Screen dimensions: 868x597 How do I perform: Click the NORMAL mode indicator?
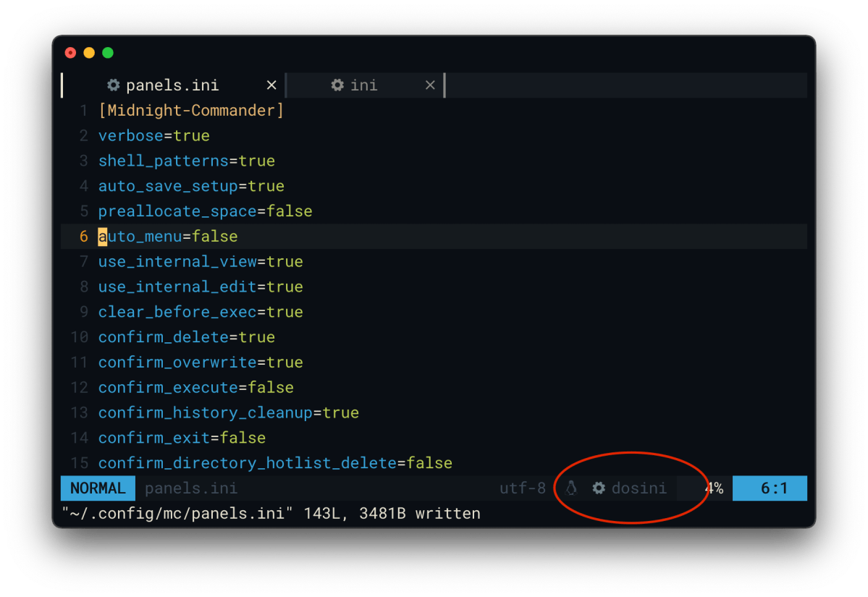tap(98, 488)
